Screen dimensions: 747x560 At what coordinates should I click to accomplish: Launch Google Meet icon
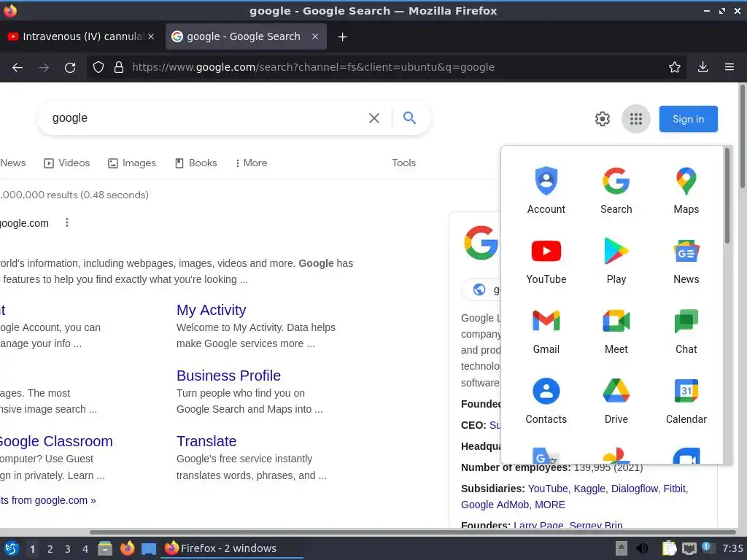(x=616, y=330)
